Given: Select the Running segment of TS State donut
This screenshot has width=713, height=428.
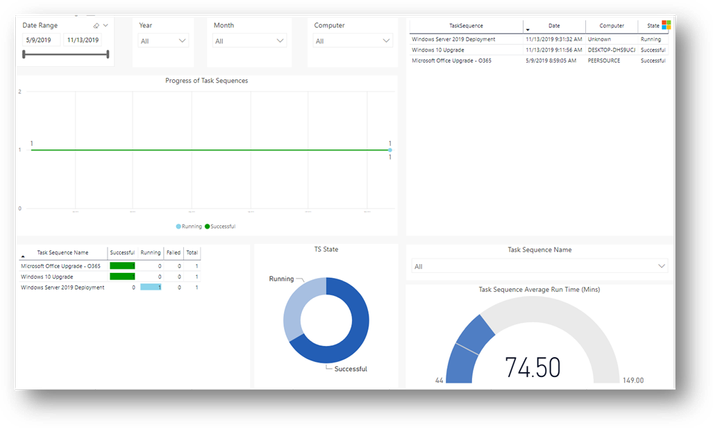Looking at the screenshot, I should pos(291,309).
